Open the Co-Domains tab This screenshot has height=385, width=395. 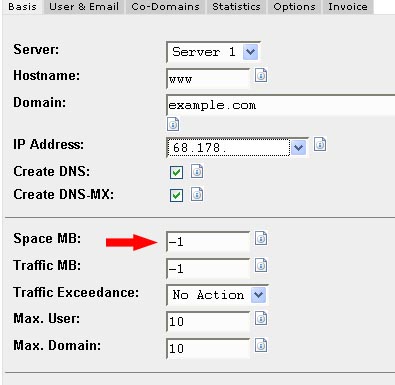click(165, 7)
